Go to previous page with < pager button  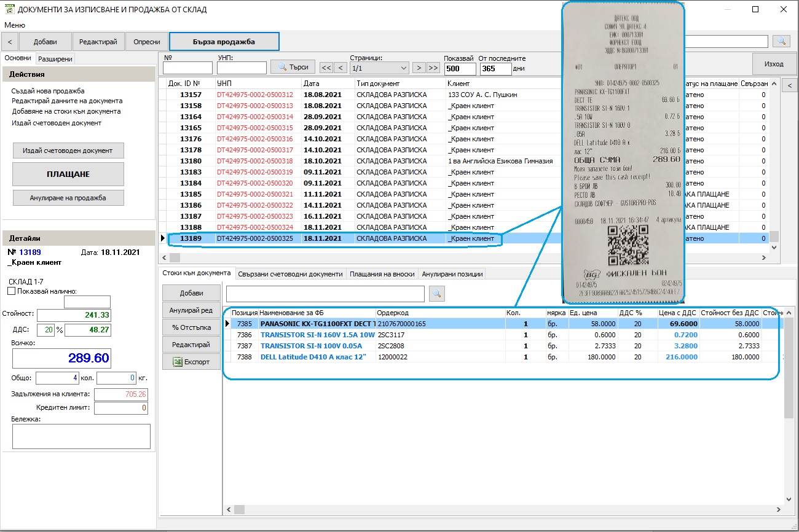point(340,68)
